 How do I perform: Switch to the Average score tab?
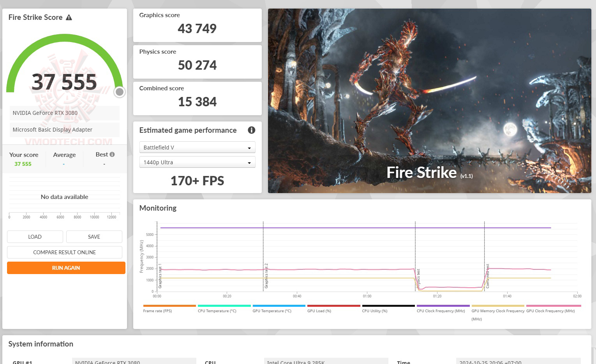tap(64, 155)
